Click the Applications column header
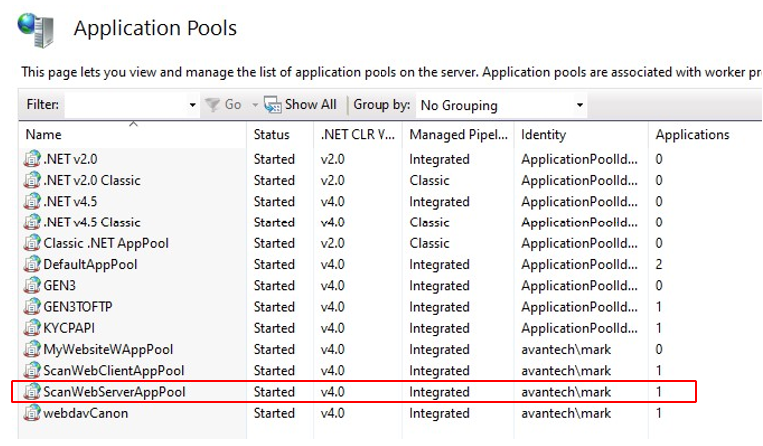Image resolution: width=763 pixels, height=446 pixels. (x=692, y=135)
